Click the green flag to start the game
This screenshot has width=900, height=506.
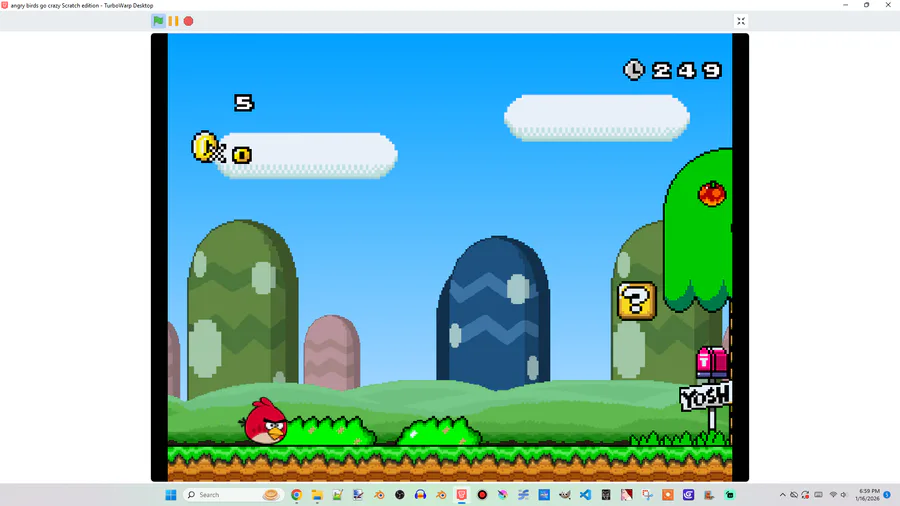[158, 21]
